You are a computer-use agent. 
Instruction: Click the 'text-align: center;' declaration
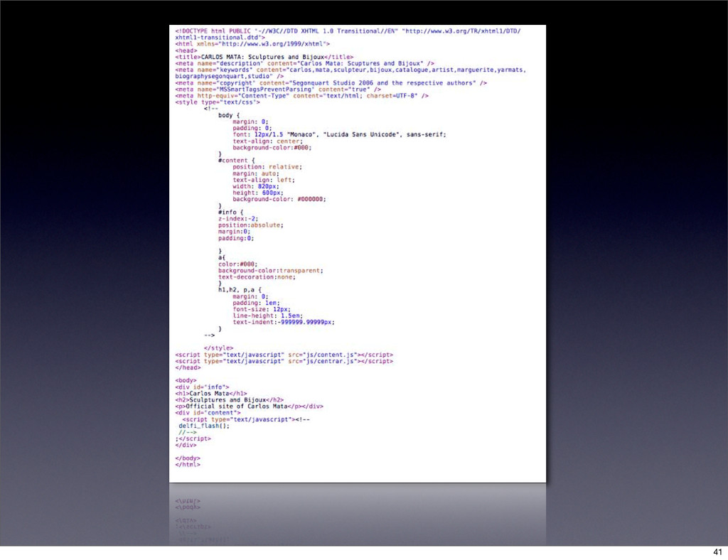coord(268,141)
